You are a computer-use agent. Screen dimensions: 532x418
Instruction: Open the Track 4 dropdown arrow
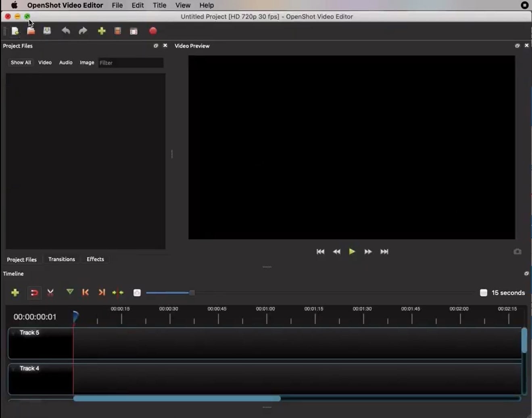point(14,369)
